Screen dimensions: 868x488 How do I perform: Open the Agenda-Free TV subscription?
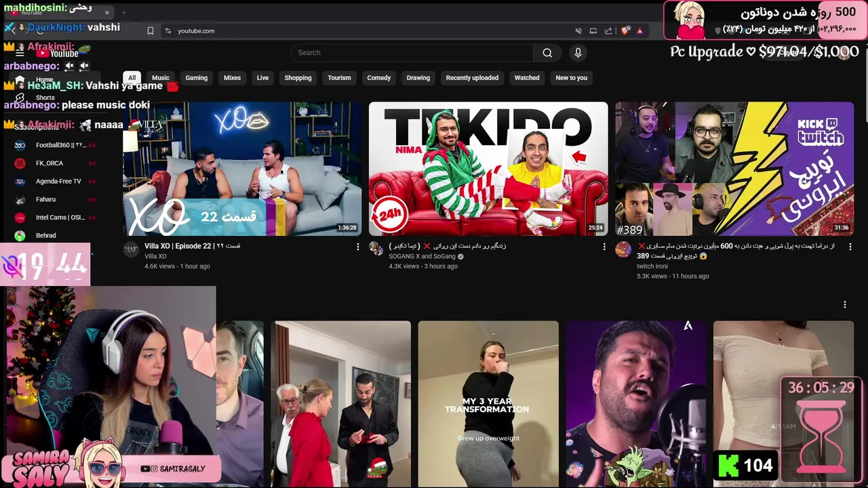pyautogui.click(x=54, y=182)
